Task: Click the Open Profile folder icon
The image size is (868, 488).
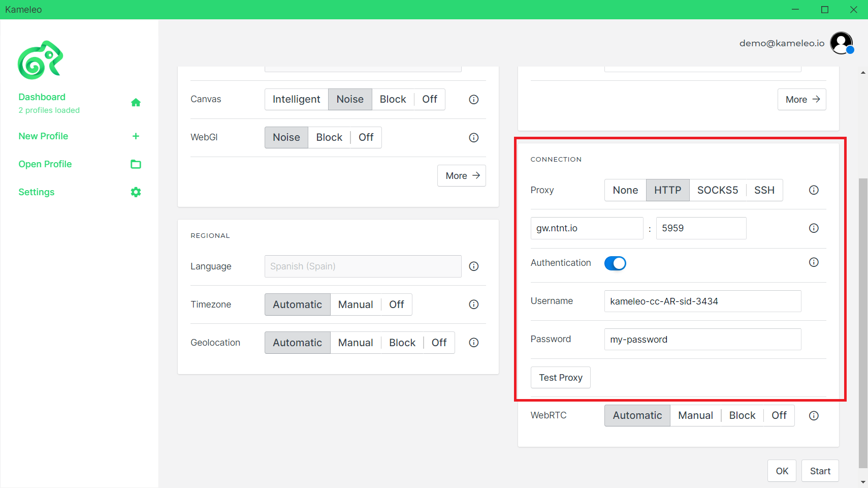Action: (x=136, y=164)
